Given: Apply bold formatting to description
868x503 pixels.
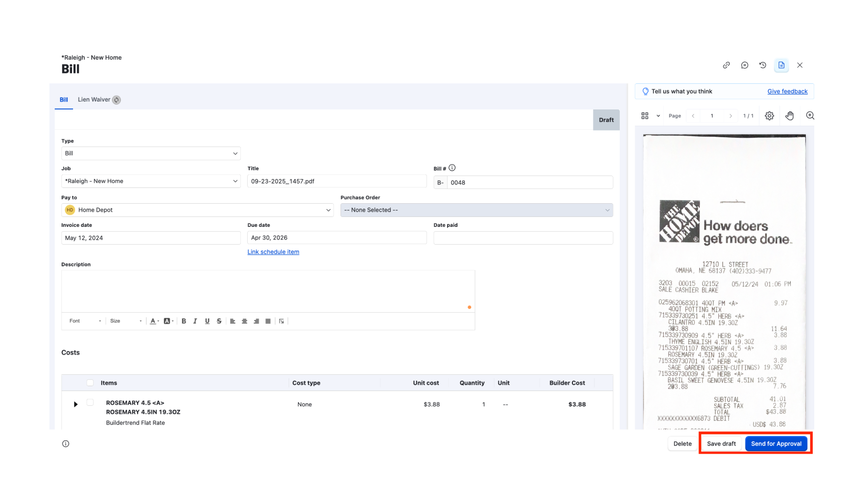Looking at the screenshot, I should click(184, 321).
